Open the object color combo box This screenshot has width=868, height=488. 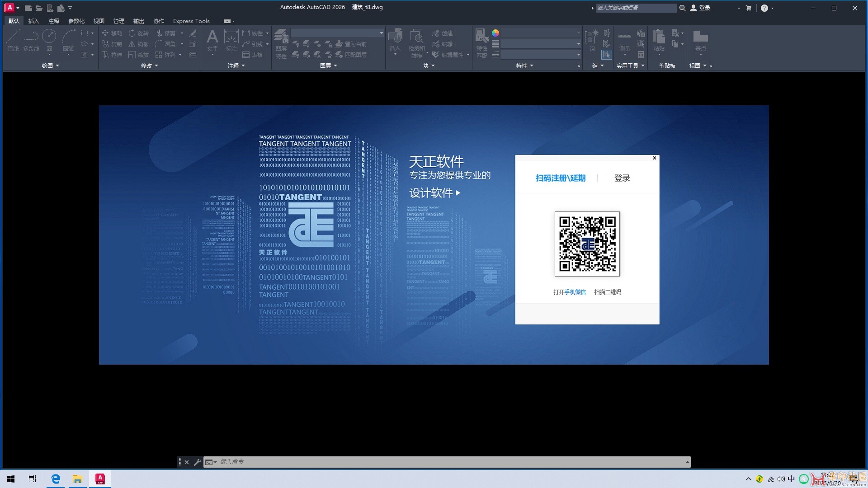coord(541,33)
